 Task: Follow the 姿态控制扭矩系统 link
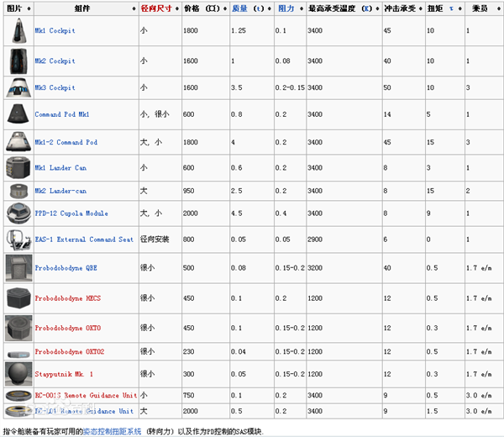click(113, 431)
